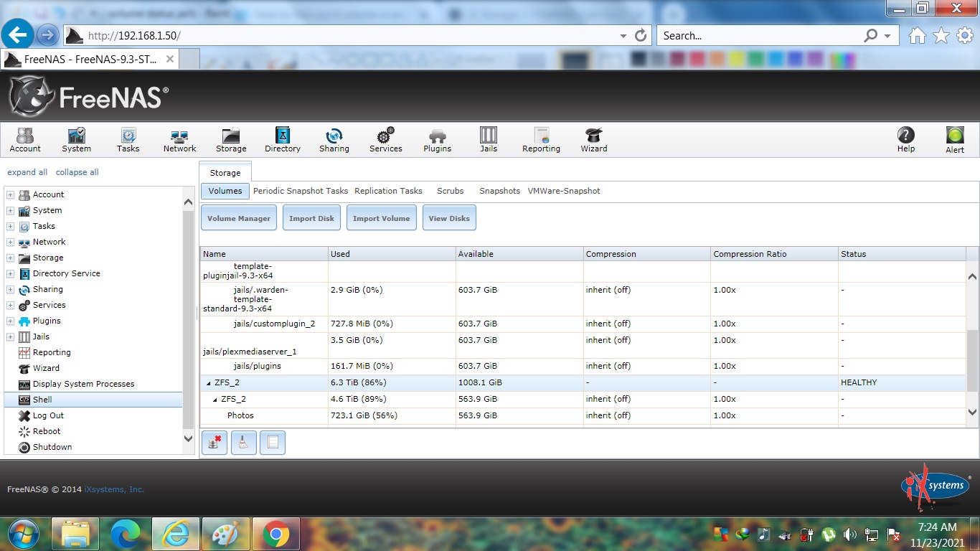Check the green Alert indicator
This screenshot has width=980, height=551.
[955, 140]
